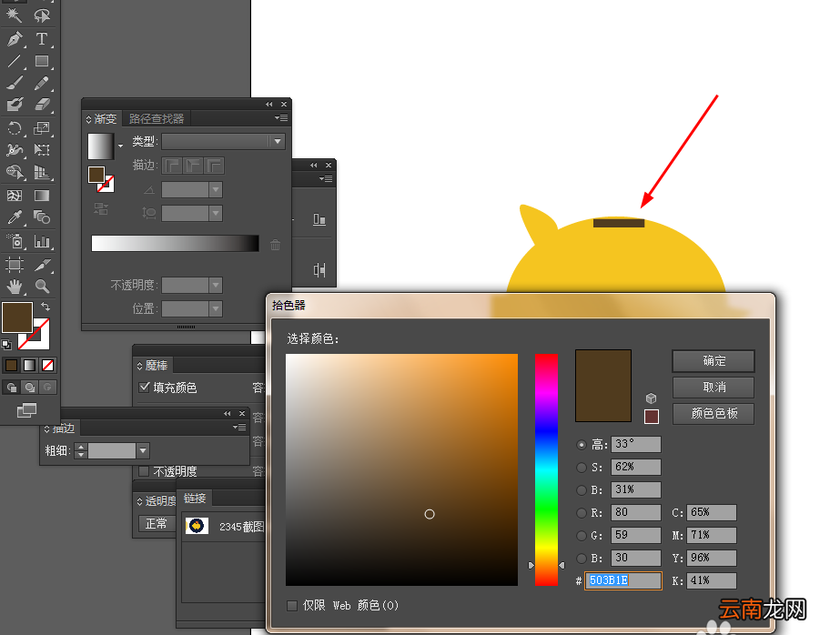This screenshot has height=635, width=840.
Task: Open 颜色色板 color swatches button
Action: [713, 413]
